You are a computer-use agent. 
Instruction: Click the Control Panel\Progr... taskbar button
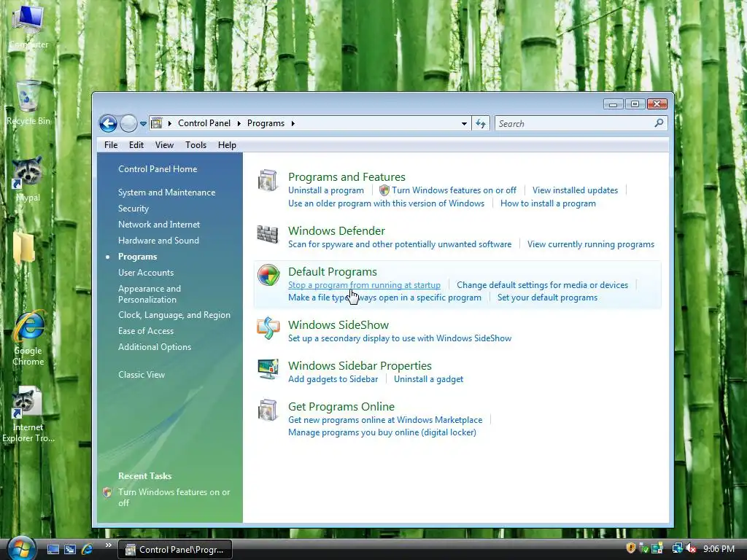pyautogui.click(x=174, y=550)
